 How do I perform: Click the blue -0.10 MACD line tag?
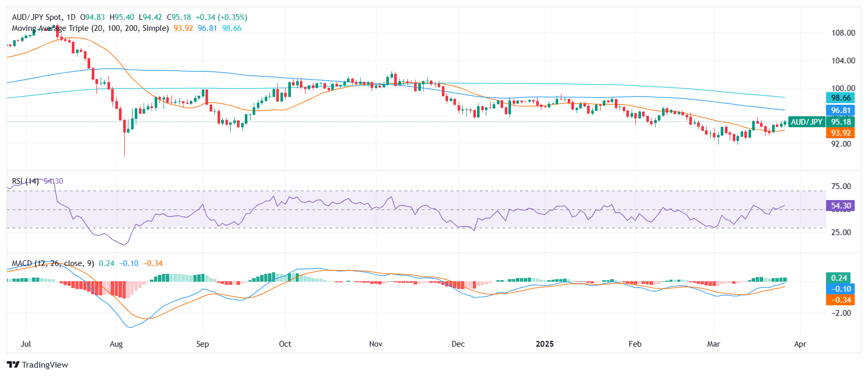(x=840, y=289)
